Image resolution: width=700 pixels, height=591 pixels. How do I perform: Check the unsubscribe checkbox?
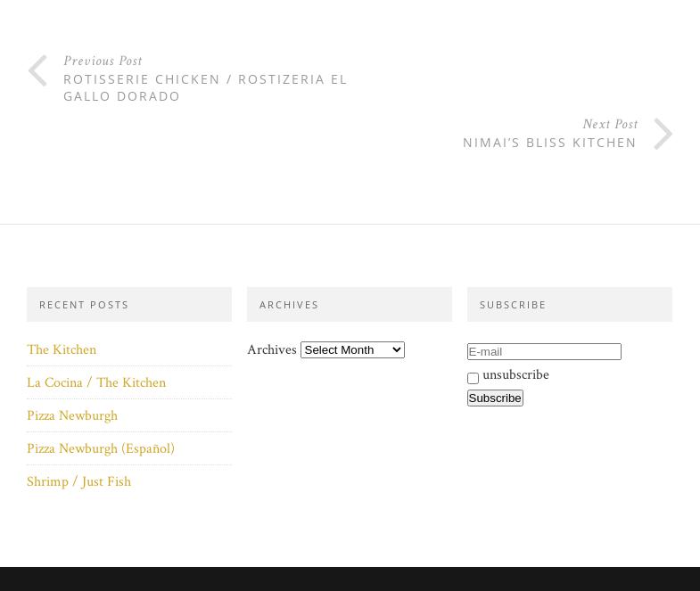pyautogui.click(x=473, y=378)
